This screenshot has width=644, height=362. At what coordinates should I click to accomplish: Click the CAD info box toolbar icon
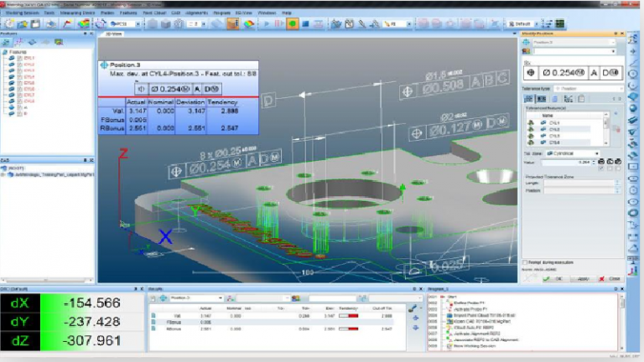233,23
